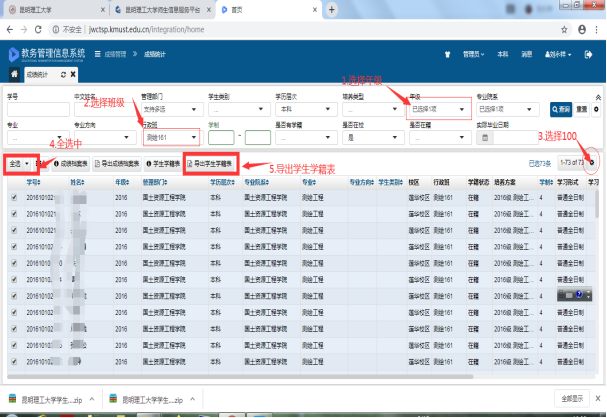Open a new browser tab with plus icon

[332, 10]
